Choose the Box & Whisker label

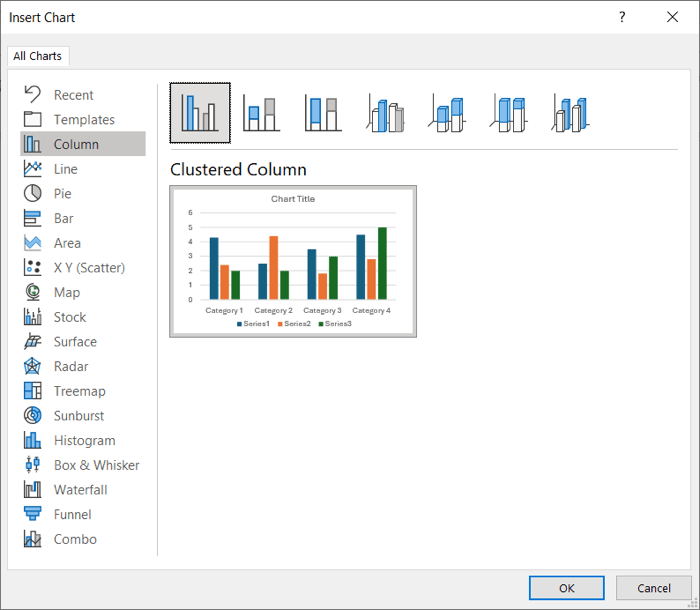(x=96, y=465)
